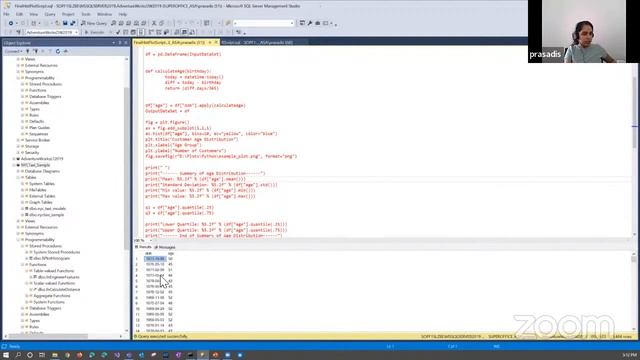This screenshot has height=360, width=640.
Task: Click the taskbar search icon
Action: pyautogui.click(x=18, y=355)
